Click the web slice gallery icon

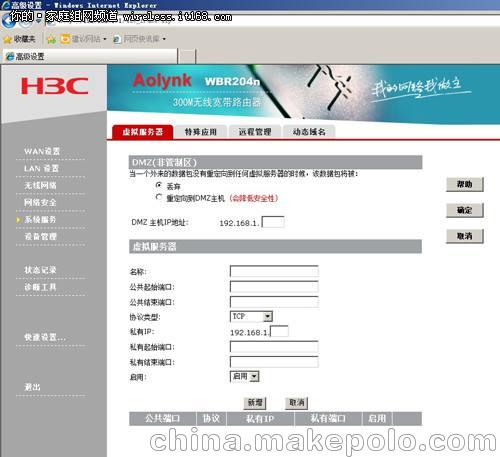[117, 39]
